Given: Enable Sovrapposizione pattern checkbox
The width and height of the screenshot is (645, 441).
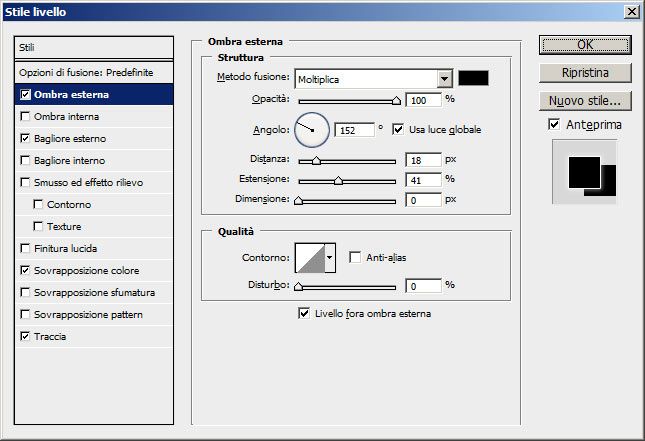Looking at the screenshot, I should tap(25, 314).
